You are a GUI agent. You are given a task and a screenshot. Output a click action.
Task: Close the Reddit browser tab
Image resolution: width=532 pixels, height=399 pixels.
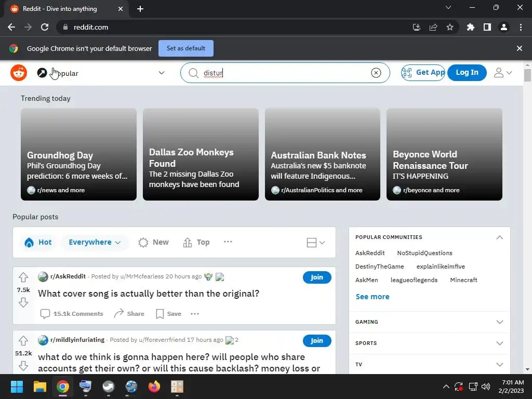point(121,9)
